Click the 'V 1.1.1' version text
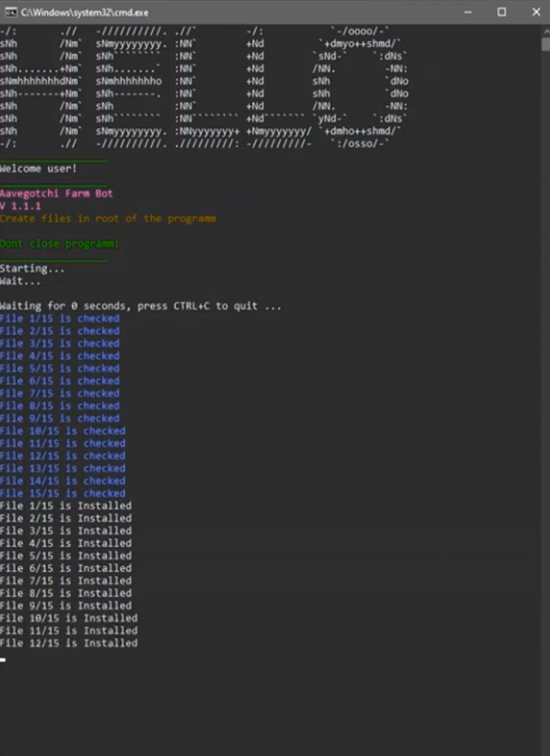Screen dimensions: 550x756 click(20, 206)
